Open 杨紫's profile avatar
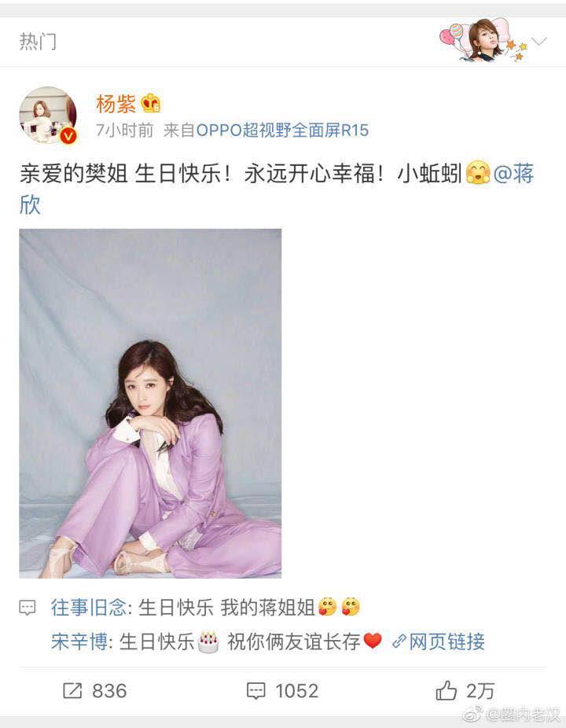Image resolution: width=566 pixels, height=728 pixels. (x=48, y=115)
